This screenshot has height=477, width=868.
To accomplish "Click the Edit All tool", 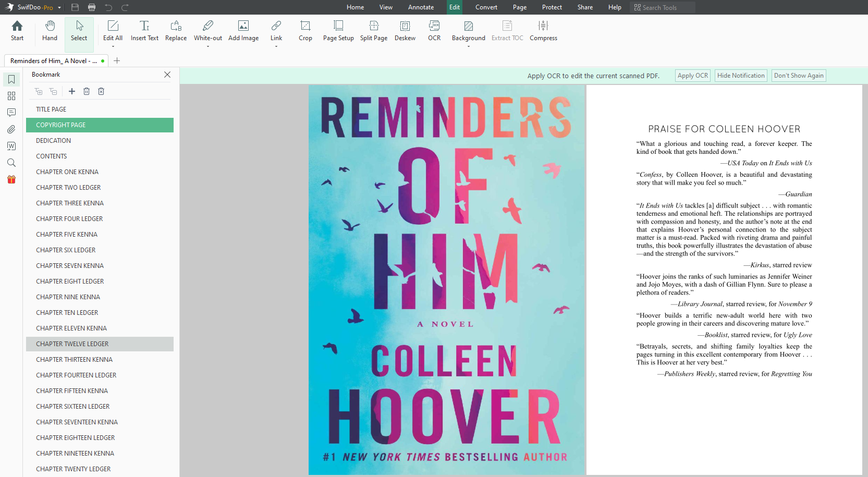I will [x=113, y=31].
